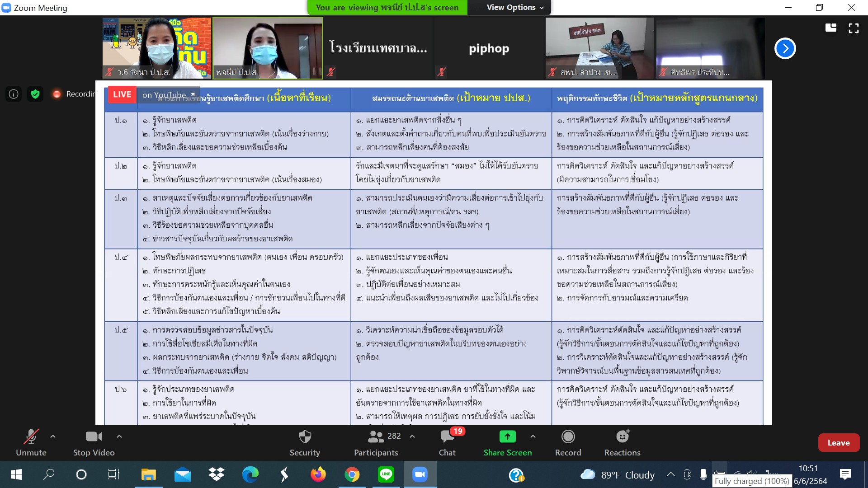
Task: Select participant tile โรงเรียนเทศบาล...
Action: 378,48
